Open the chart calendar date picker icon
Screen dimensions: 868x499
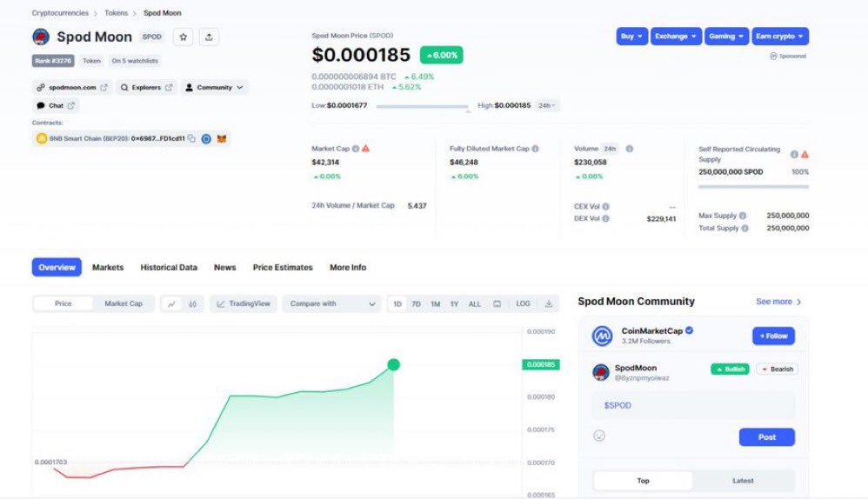click(497, 303)
